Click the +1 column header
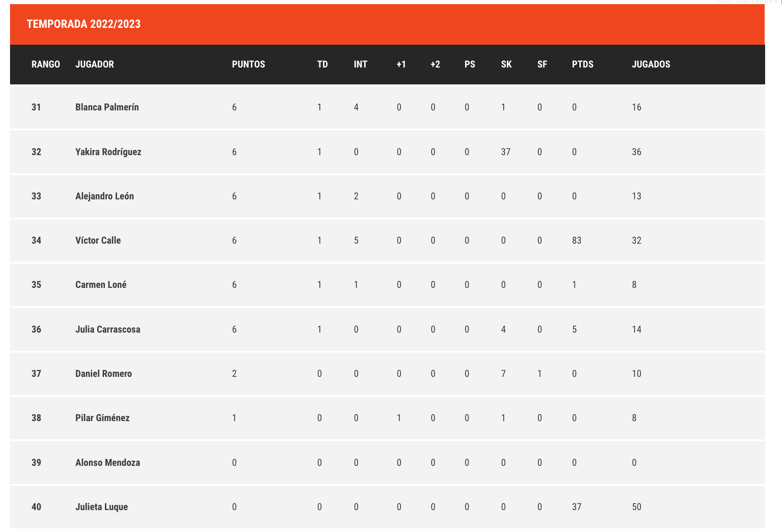 tap(401, 64)
